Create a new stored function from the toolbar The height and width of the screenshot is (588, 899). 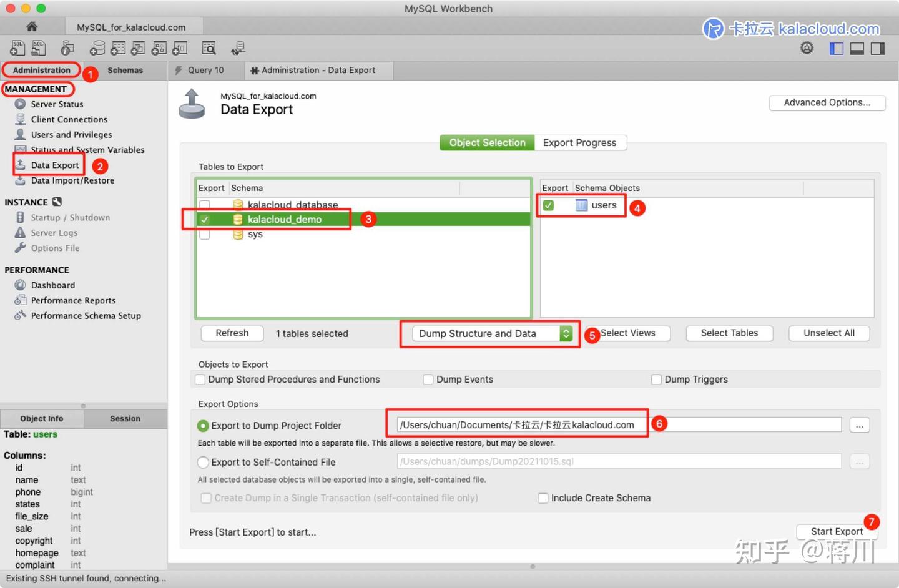(180, 48)
